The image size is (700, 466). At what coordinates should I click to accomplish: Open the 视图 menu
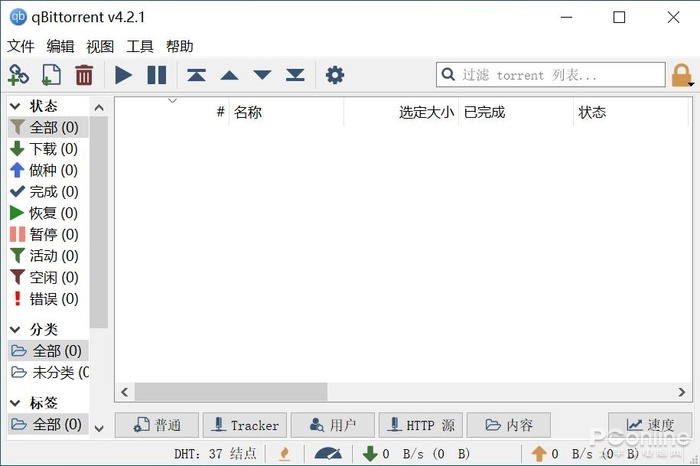click(x=100, y=46)
